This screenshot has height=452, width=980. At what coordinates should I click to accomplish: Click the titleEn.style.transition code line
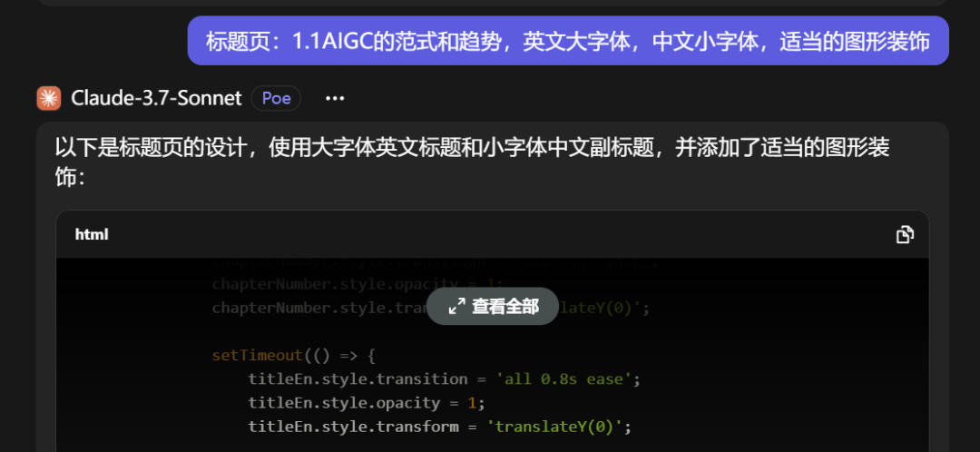point(445,379)
